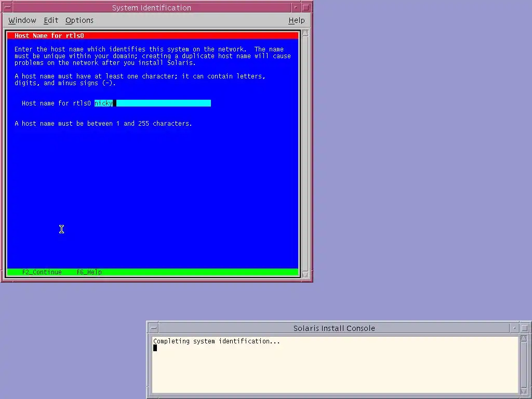
Task: Click the 'Host name for rtls0' field label
Action: pyautogui.click(x=56, y=103)
